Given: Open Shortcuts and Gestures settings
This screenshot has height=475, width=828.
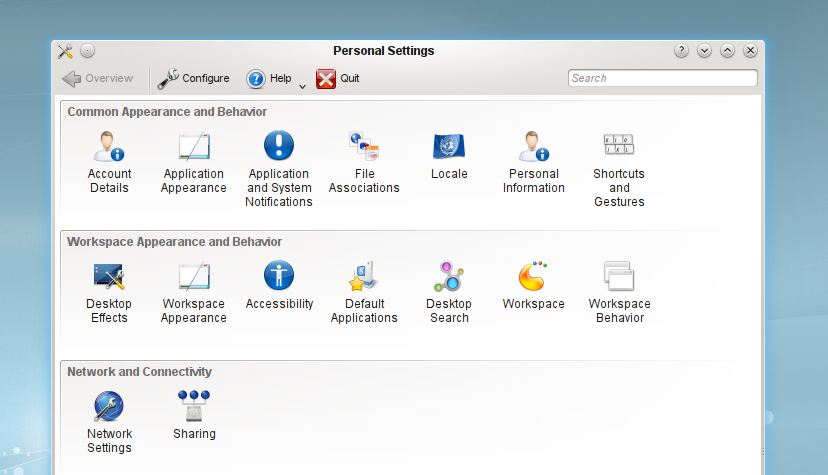Looking at the screenshot, I should tap(619, 169).
